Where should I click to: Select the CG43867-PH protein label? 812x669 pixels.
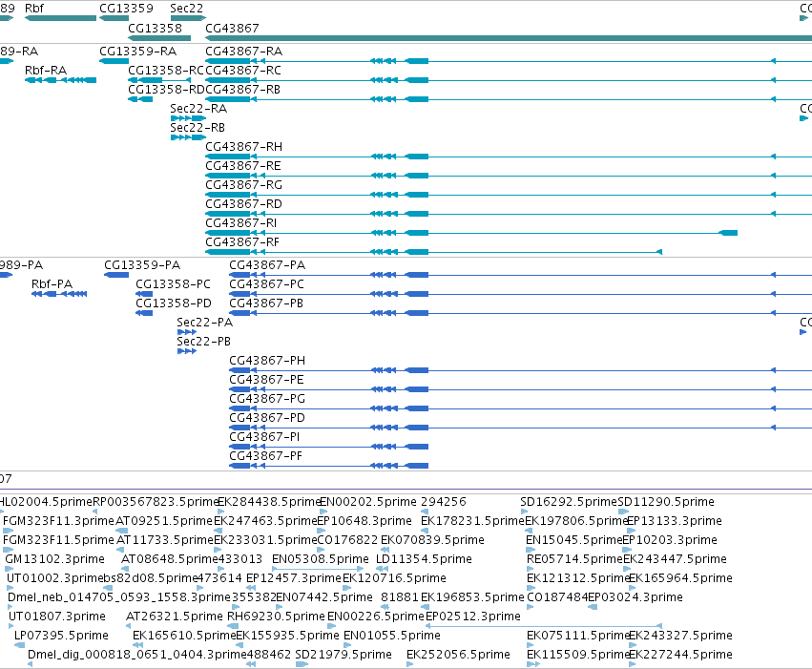click(x=267, y=361)
